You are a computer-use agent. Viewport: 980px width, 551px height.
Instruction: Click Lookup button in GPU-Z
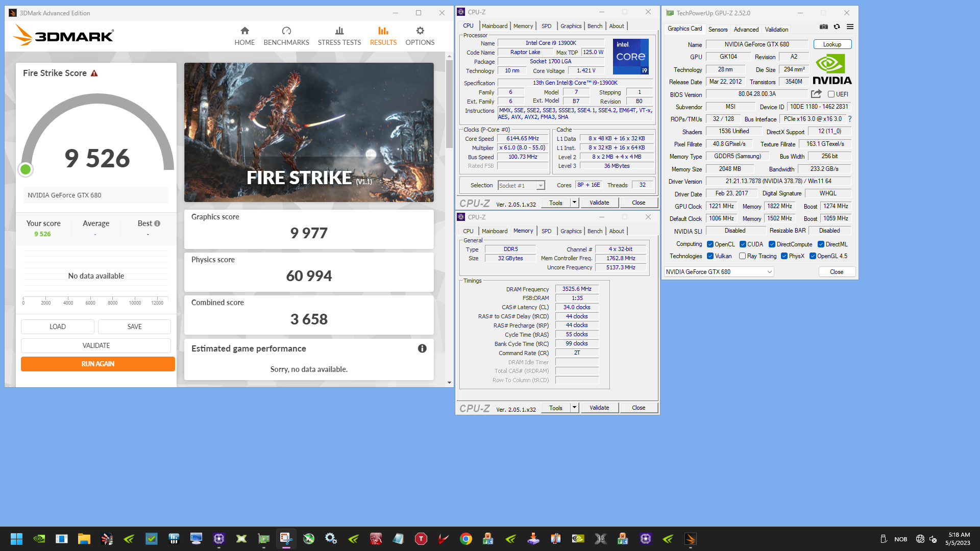(x=832, y=44)
